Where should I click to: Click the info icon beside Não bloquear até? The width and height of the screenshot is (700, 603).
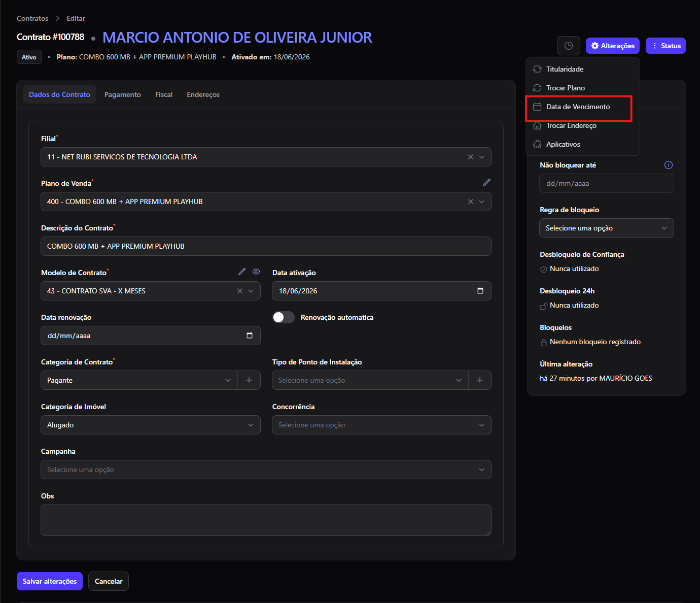pyautogui.click(x=669, y=165)
